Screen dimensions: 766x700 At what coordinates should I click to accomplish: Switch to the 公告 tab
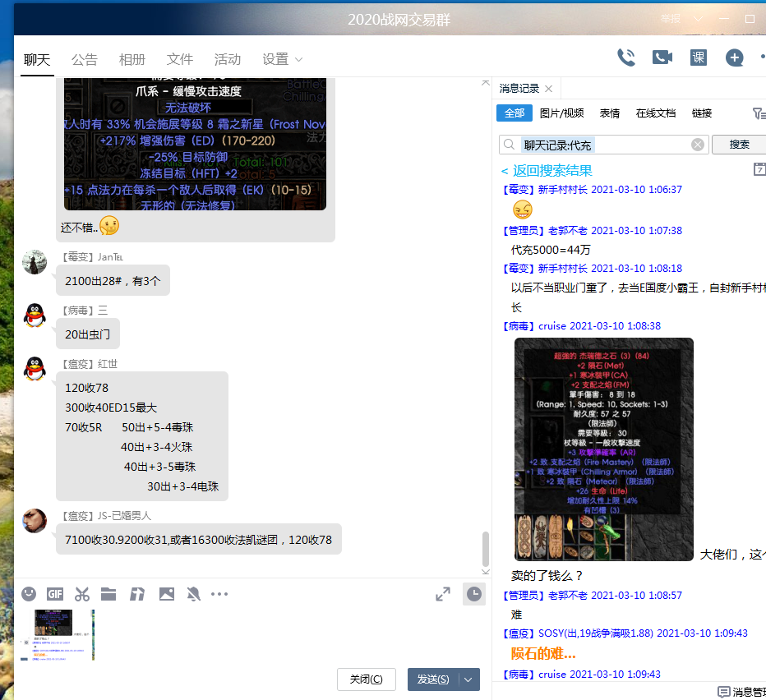pyautogui.click(x=84, y=59)
